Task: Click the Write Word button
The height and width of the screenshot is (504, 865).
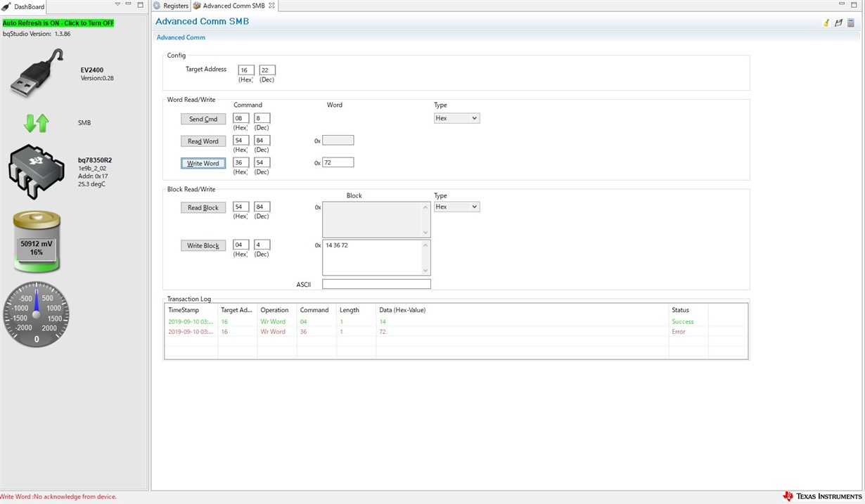Action: [x=203, y=163]
